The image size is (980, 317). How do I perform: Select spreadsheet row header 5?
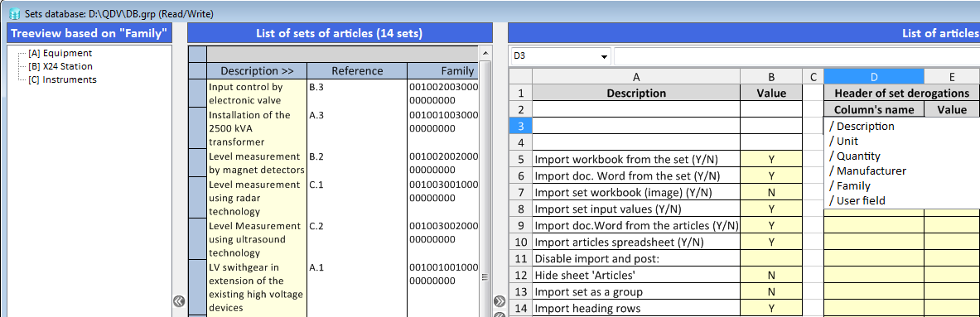520,159
